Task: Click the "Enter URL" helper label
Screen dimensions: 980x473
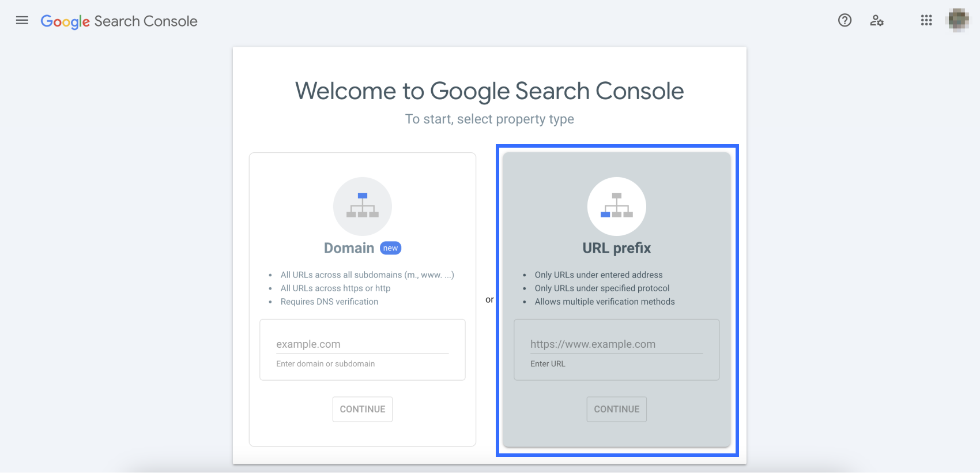Action: (548, 364)
